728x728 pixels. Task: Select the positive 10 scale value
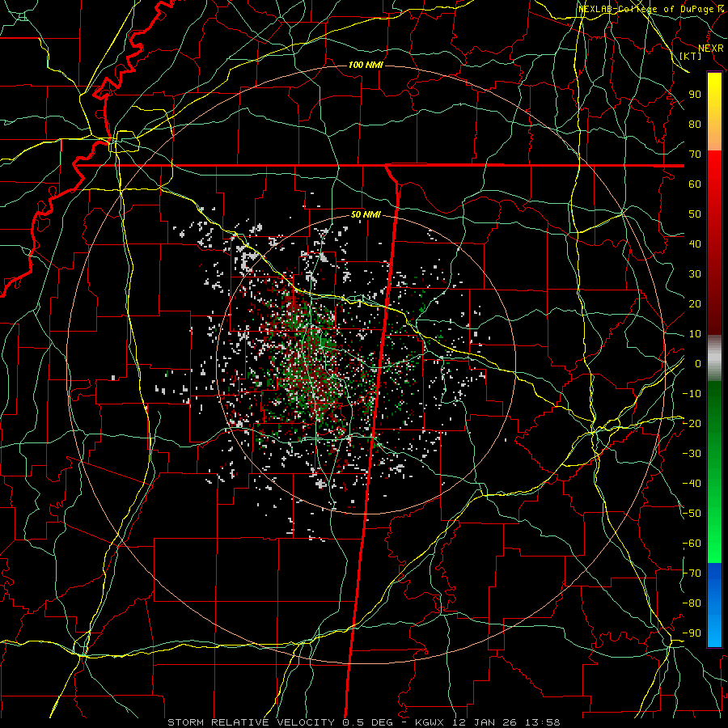coord(695,334)
